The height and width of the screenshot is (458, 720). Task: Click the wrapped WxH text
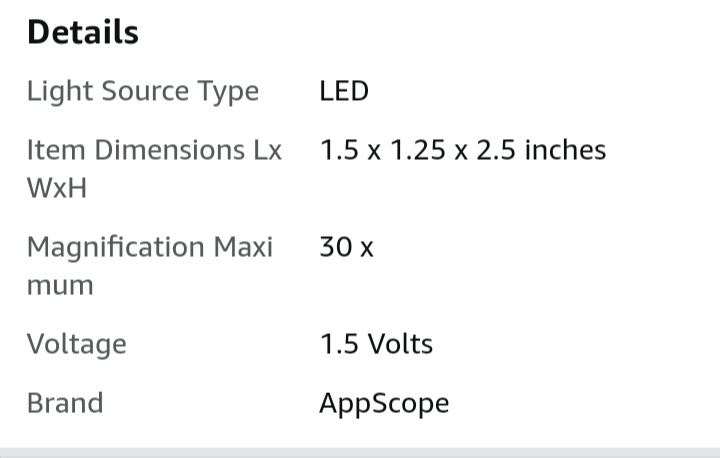[x=57, y=188]
